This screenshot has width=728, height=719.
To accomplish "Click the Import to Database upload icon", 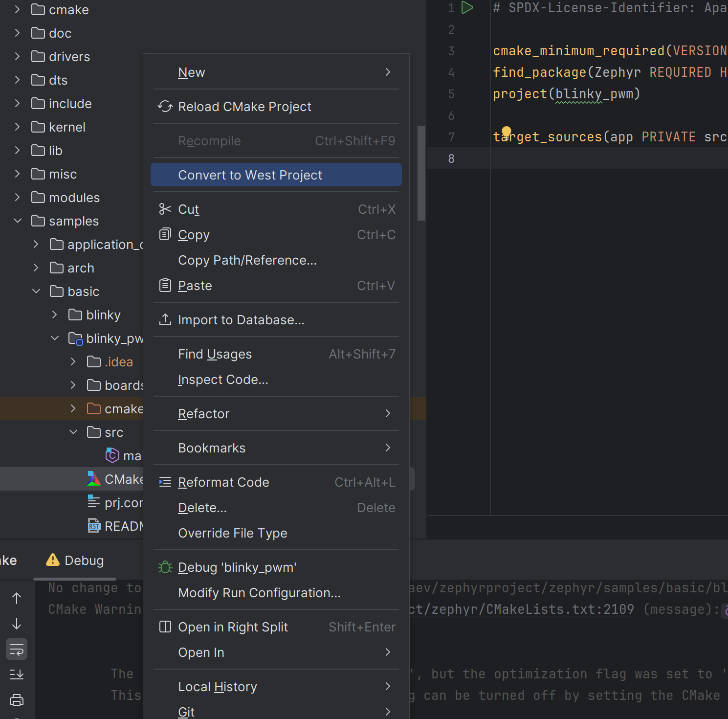I will (x=165, y=320).
